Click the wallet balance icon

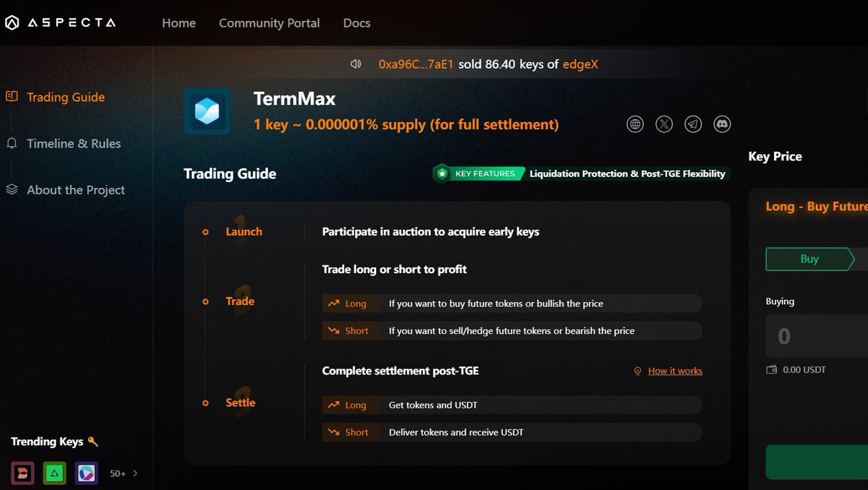tap(772, 370)
